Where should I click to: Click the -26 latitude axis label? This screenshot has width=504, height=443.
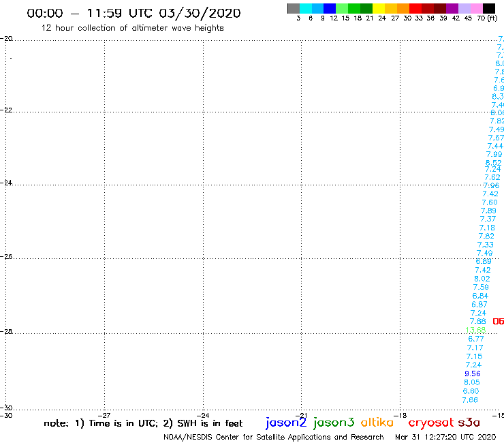6,256
